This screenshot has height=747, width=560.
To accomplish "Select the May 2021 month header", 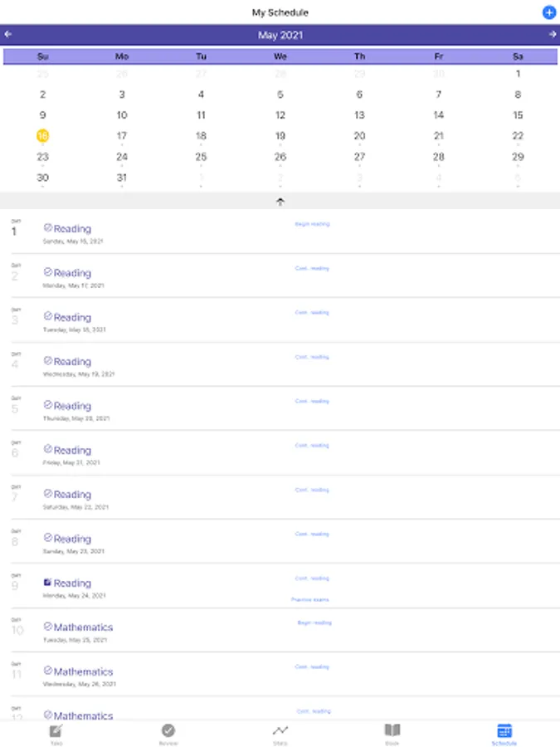I will click(x=280, y=35).
